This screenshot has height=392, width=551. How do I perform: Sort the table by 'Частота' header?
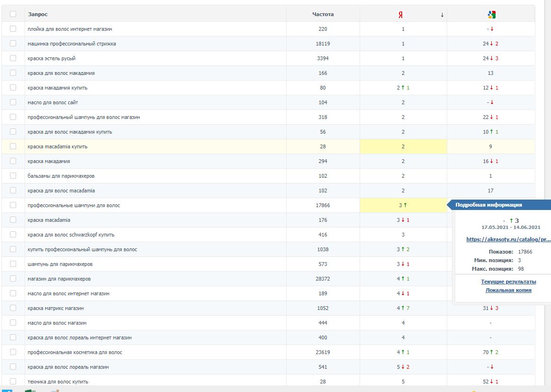(x=323, y=14)
